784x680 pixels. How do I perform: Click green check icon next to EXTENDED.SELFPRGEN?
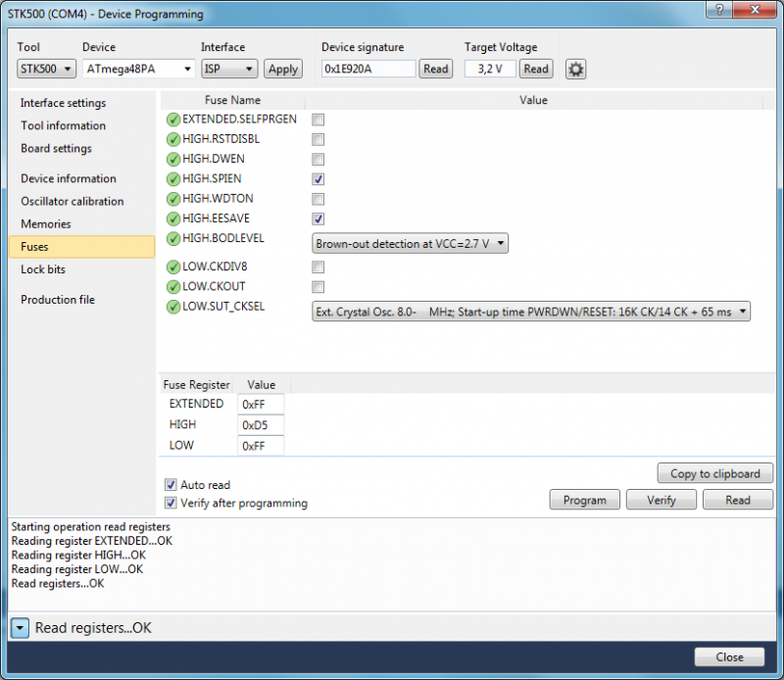coord(173,120)
